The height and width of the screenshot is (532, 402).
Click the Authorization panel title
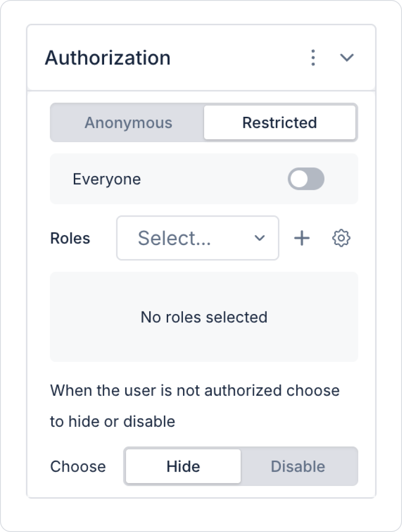click(x=108, y=58)
